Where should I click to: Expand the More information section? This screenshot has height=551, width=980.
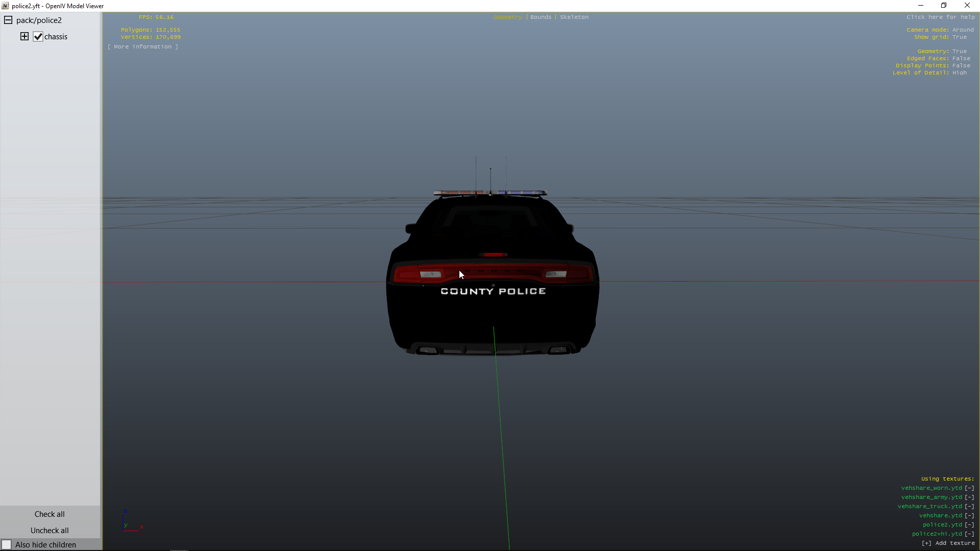coord(143,47)
